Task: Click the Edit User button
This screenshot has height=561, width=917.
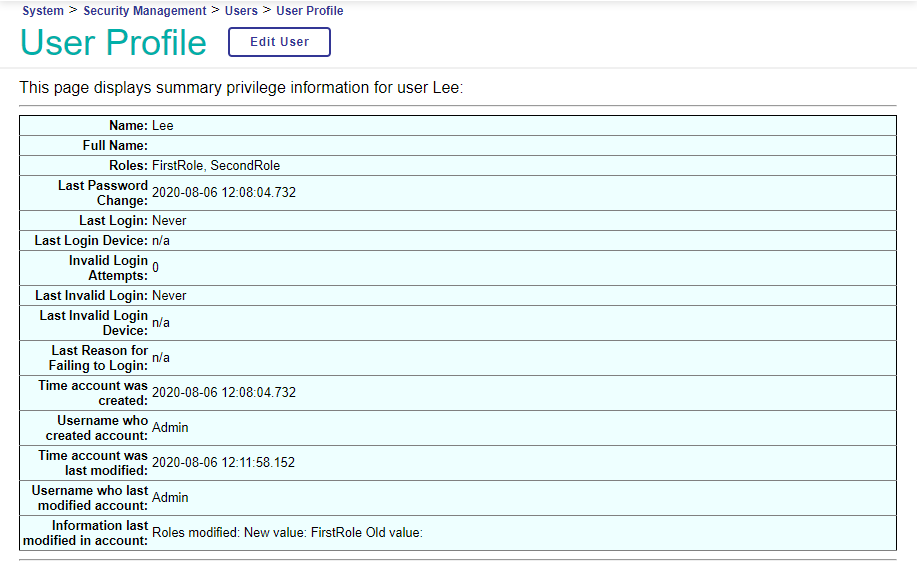Action: [279, 42]
